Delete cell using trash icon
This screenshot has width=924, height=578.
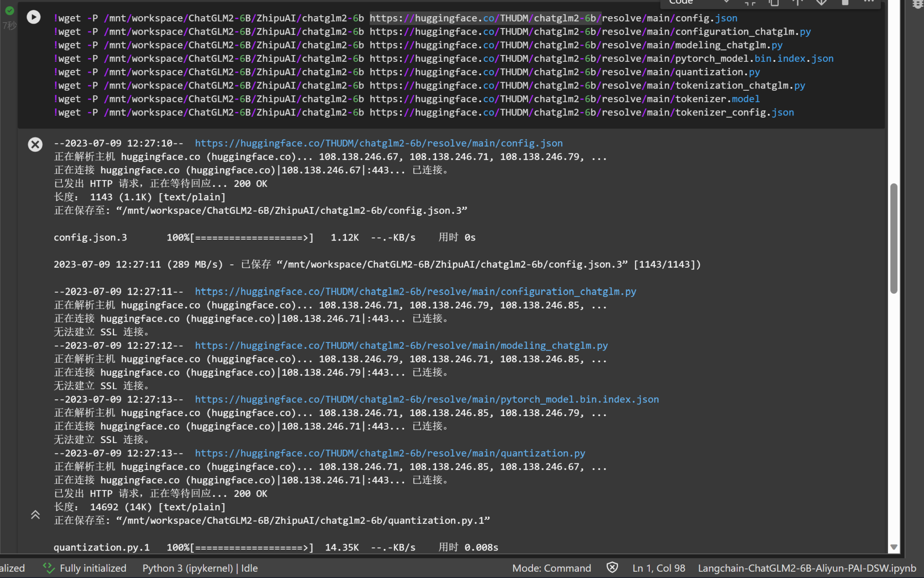pos(845,2)
